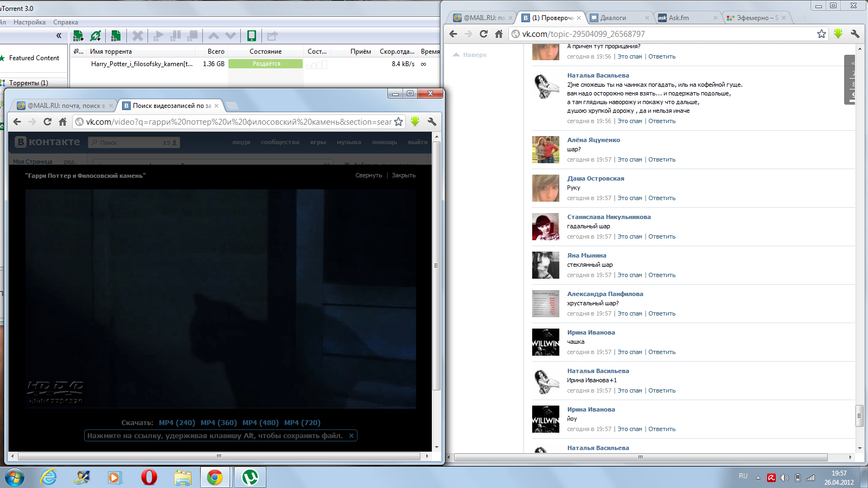Click Закрыть to close the video
This screenshot has height=488, width=868.
click(404, 176)
